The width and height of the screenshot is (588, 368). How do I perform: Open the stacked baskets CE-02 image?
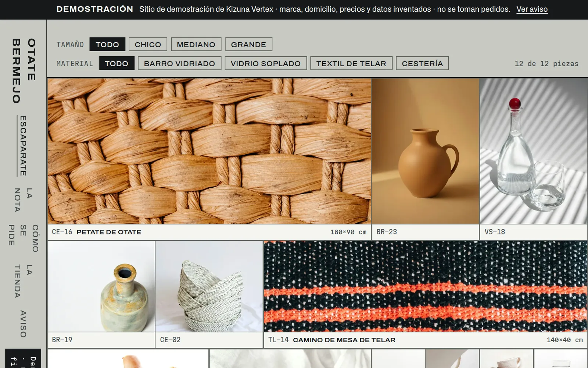209,286
